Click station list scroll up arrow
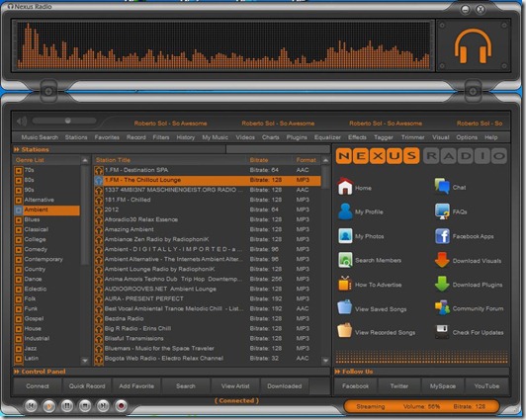This screenshot has width=526, height=420. [325, 160]
